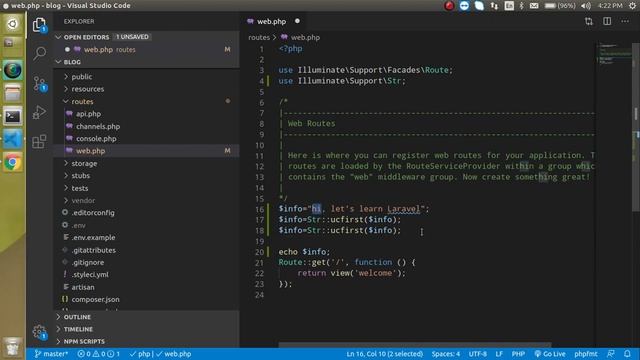The image size is (640, 360).
Task: Split the editor to the right
Action: pyautogui.click(x=607, y=21)
